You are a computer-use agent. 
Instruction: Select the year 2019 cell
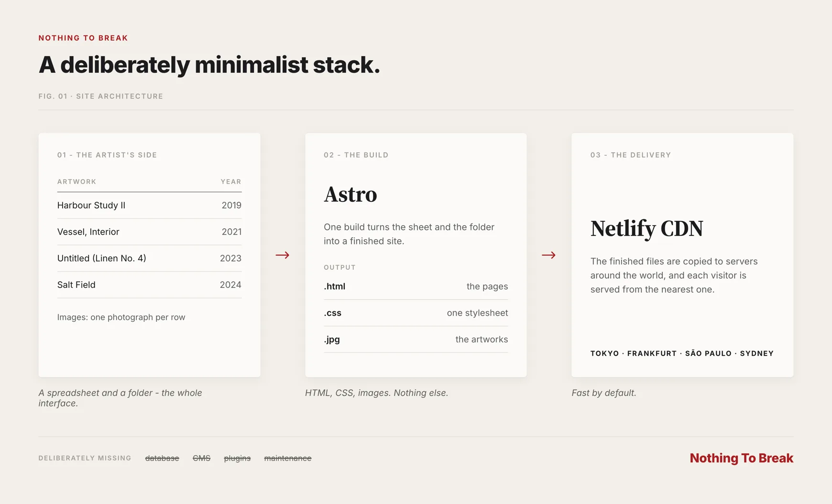point(231,205)
